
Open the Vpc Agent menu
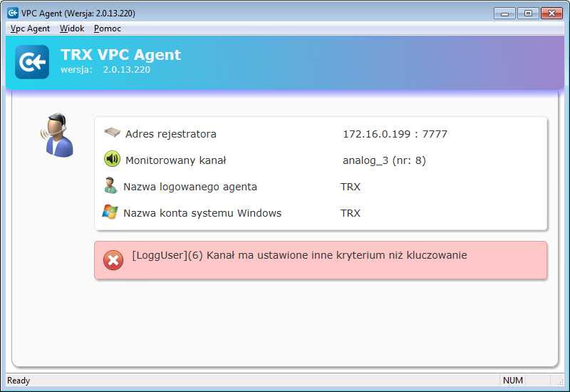click(x=30, y=29)
